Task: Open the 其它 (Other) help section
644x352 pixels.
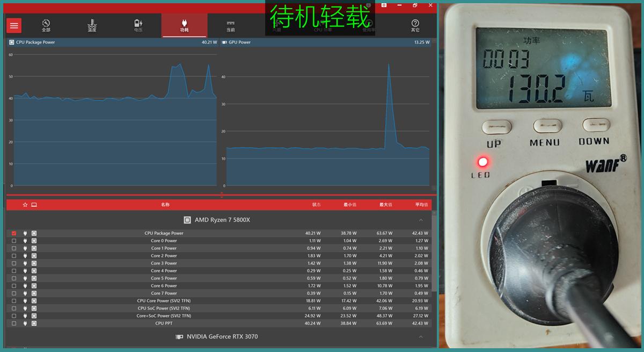Action: pyautogui.click(x=414, y=25)
